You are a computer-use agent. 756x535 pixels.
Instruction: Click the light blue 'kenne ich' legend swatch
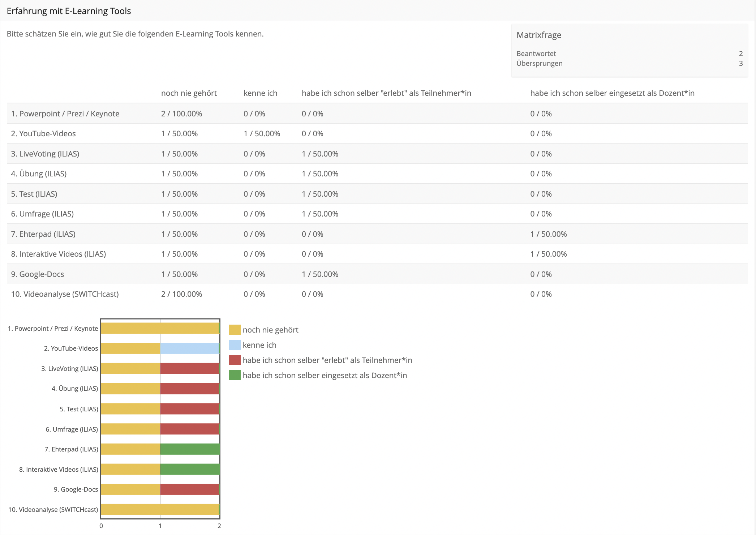click(x=235, y=345)
